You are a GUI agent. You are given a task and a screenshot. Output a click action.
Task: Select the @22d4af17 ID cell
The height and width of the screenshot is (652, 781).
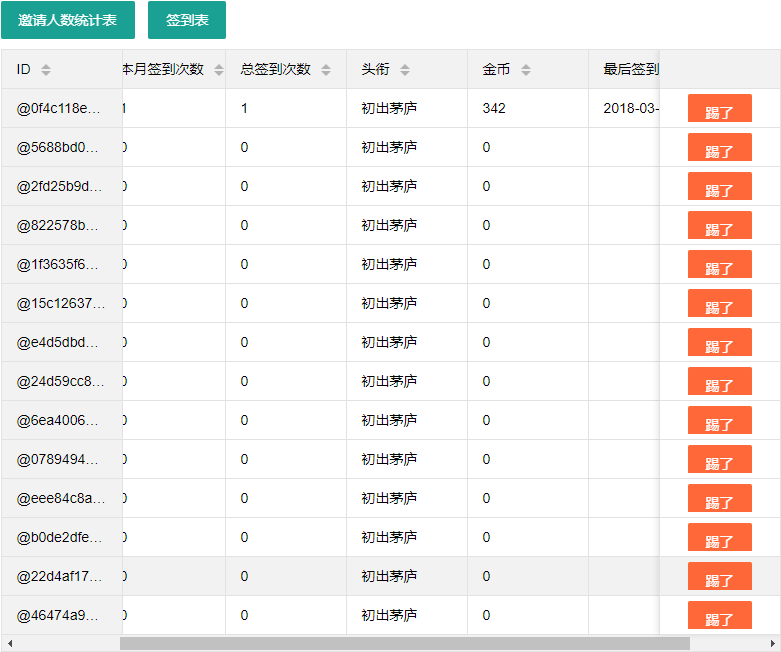pos(62,576)
